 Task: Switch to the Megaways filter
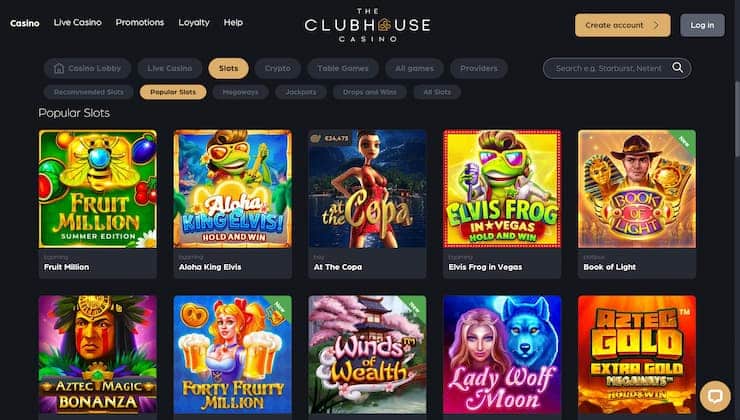[x=240, y=92]
